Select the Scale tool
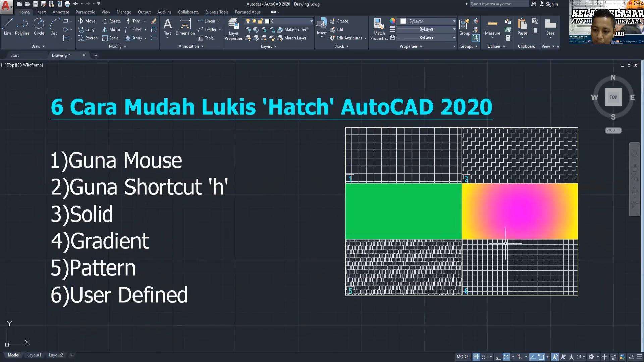 [110, 38]
